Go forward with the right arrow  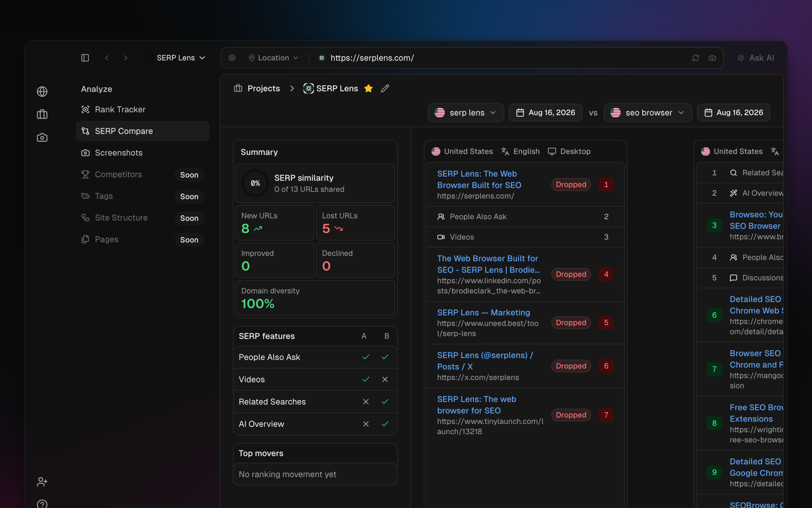tap(126, 58)
